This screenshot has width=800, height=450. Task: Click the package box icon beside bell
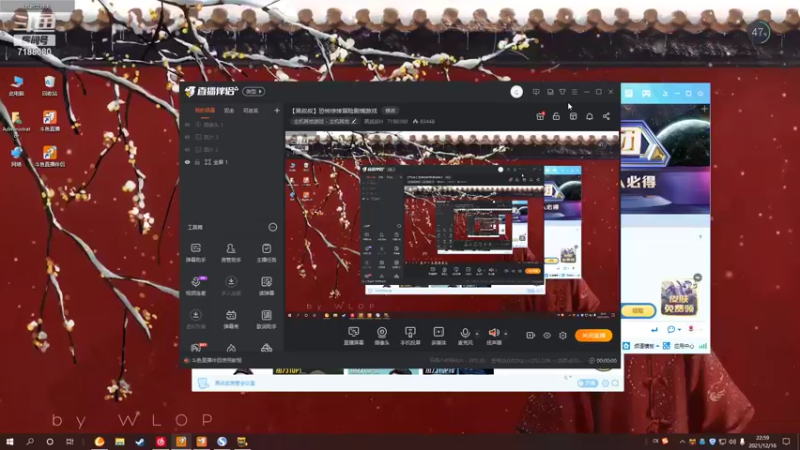pos(573,116)
